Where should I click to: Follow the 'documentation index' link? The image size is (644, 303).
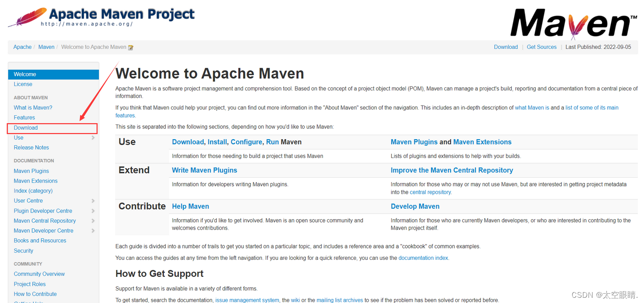coord(424,258)
